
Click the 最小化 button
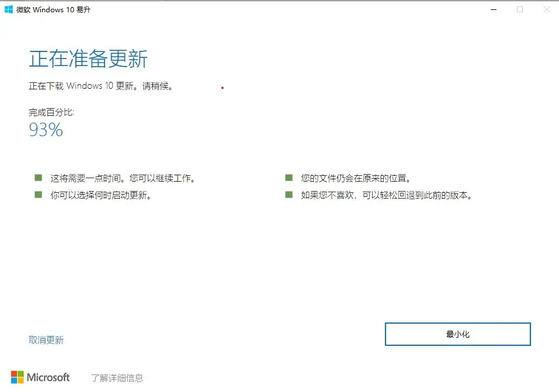[458, 334]
